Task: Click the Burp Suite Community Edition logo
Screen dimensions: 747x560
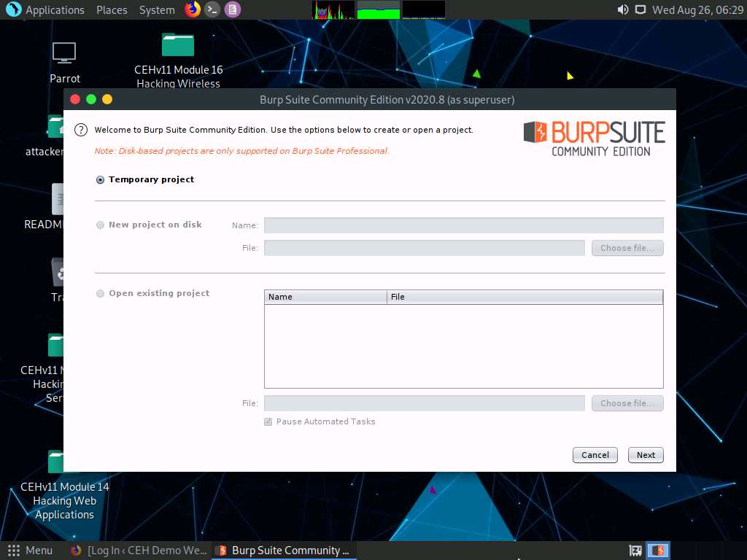Action: pyautogui.click(x=594, y=138)
